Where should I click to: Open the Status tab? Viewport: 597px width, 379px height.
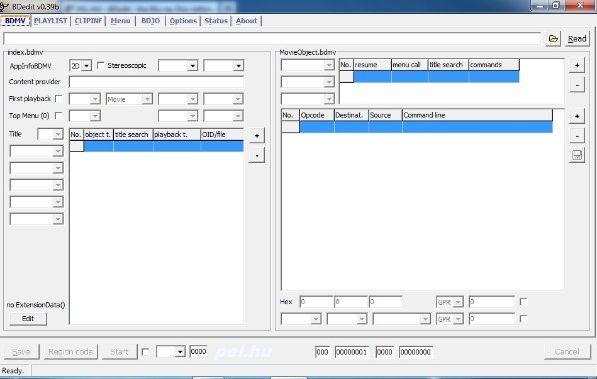pos(216,21)
